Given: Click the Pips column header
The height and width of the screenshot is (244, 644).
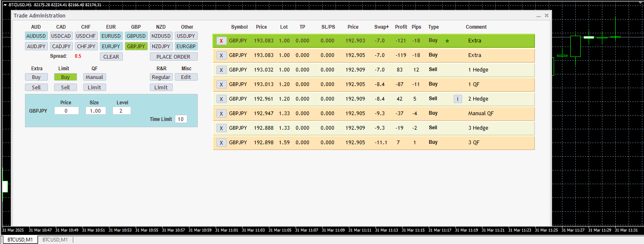Looking at the screenshot, I should (x=416, y=27).
